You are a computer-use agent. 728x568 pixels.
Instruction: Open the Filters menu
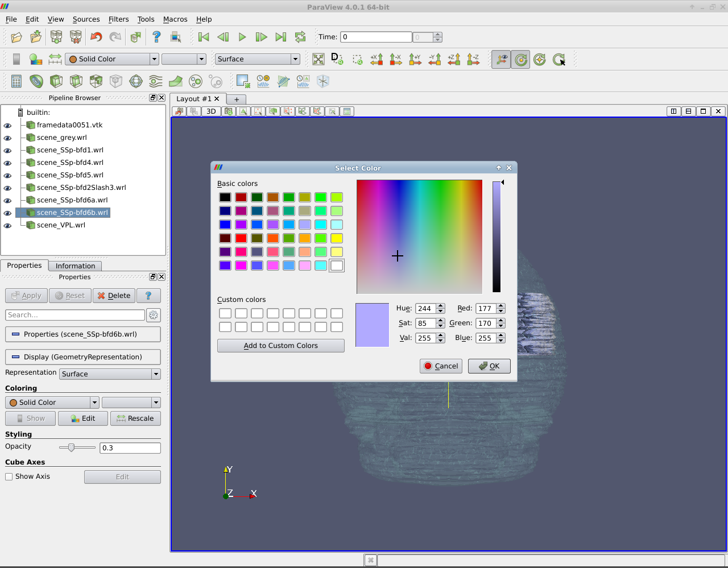pos(118,19)
